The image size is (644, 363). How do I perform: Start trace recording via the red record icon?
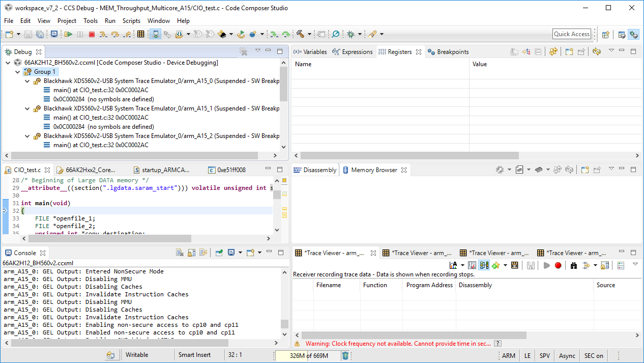[x=558, y=265]
